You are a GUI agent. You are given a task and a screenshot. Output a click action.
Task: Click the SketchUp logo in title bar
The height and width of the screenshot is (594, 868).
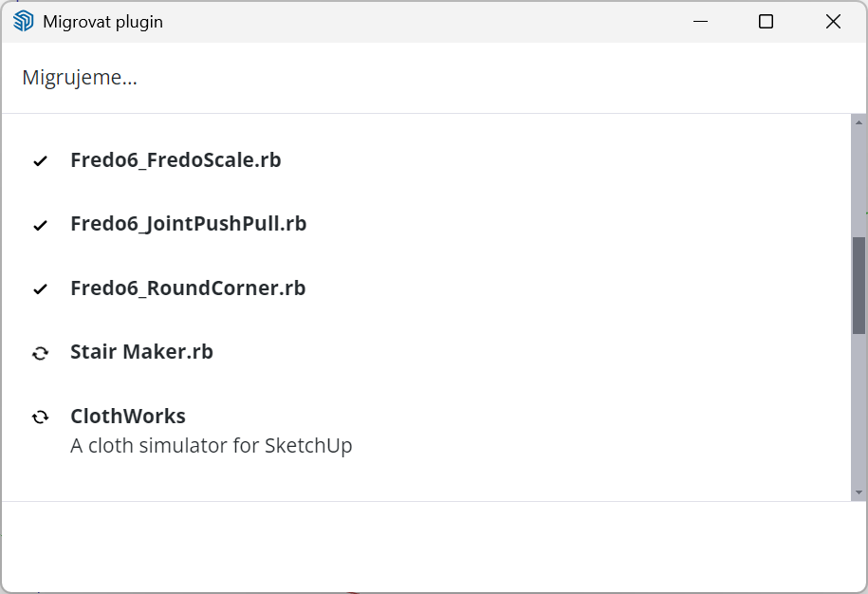coord(24,22)
